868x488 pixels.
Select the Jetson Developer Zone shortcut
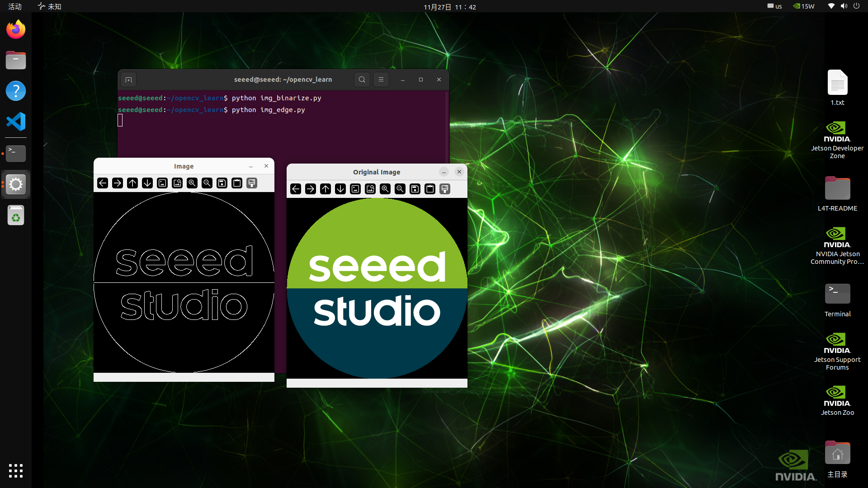point(837,140)
